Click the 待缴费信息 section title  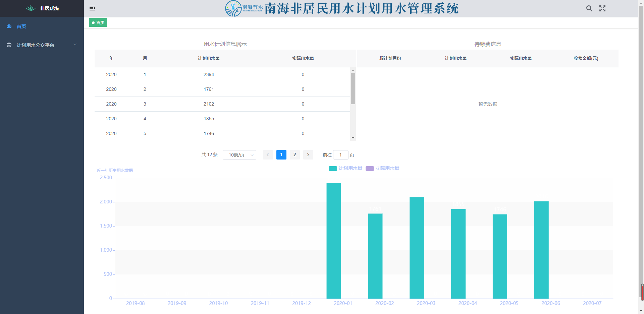488,44
